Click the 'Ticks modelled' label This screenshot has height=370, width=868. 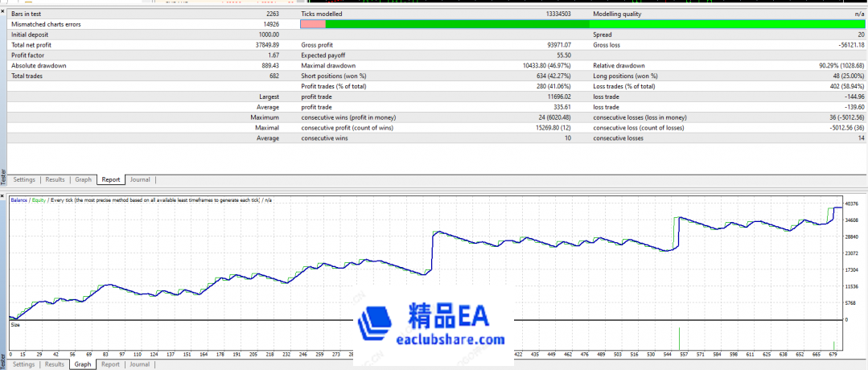[x=322, y=14]
